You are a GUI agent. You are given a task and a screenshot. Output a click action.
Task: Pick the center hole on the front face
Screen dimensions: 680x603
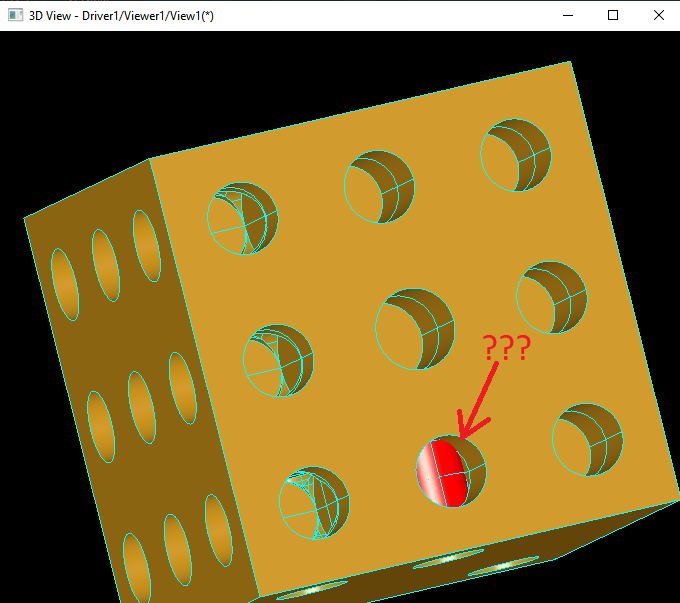[415, 329]
